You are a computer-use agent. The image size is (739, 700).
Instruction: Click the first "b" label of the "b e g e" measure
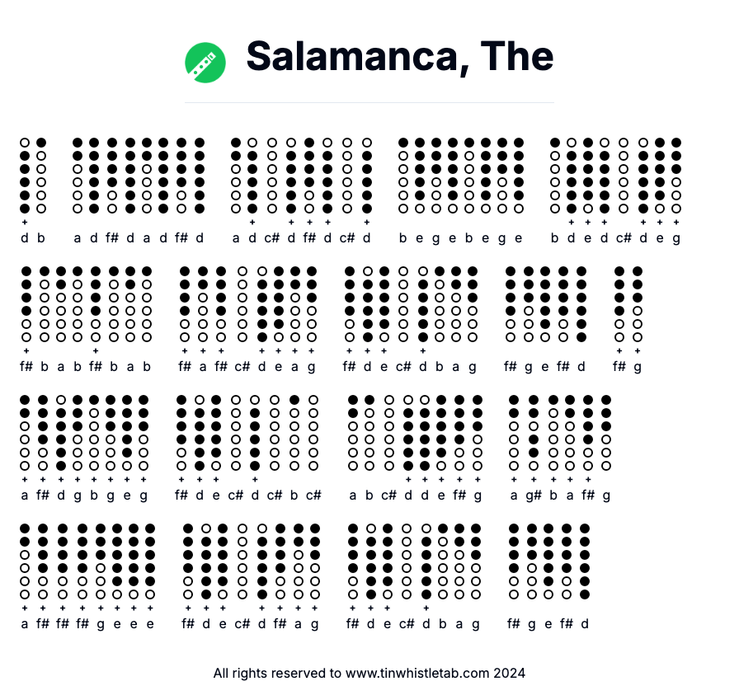click(x=402, y=238)
